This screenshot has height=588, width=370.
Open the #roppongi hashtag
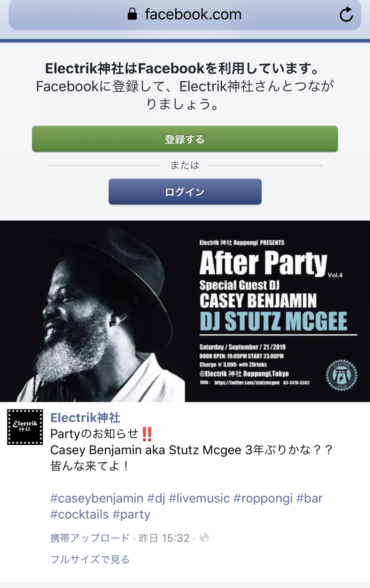263,498
